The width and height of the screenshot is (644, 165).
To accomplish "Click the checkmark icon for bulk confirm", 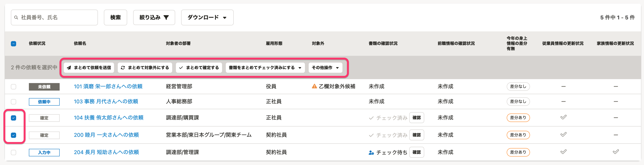I will coord(181,68).
